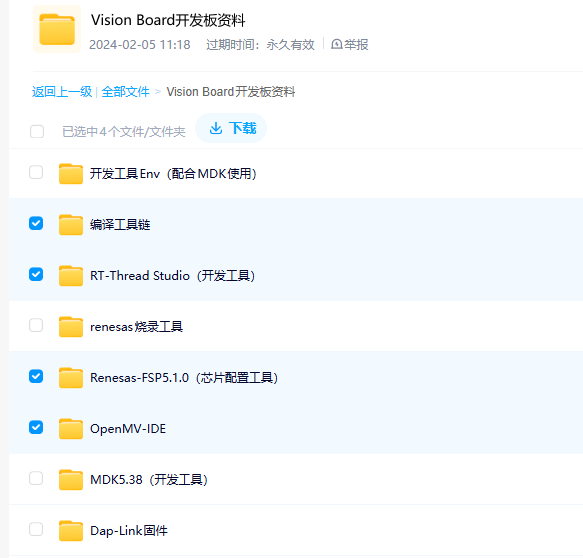Screen dimensions: 583x558
Task: Open folder icon of 开发工具Env row
Action: pos(71,173)
